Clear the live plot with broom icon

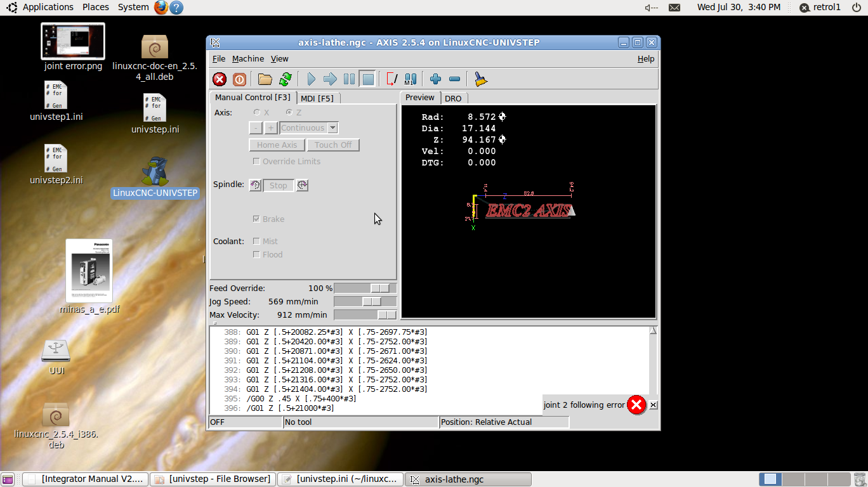pos(480,79)
